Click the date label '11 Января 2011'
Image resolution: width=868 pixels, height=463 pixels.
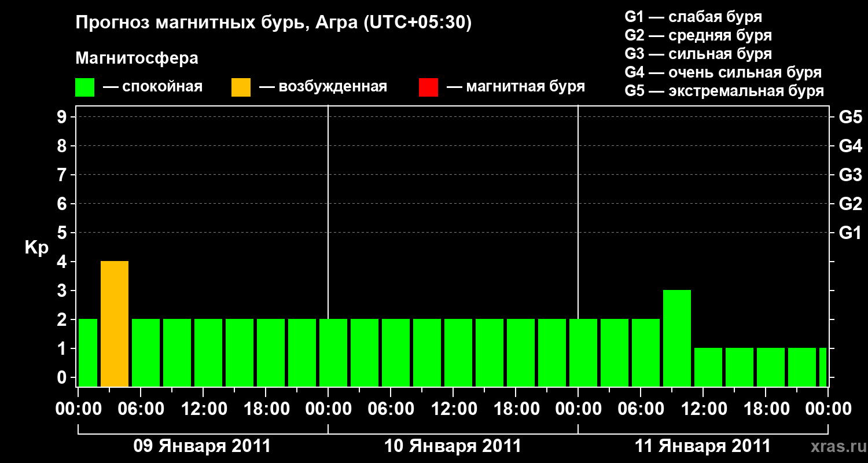point(703,446)
